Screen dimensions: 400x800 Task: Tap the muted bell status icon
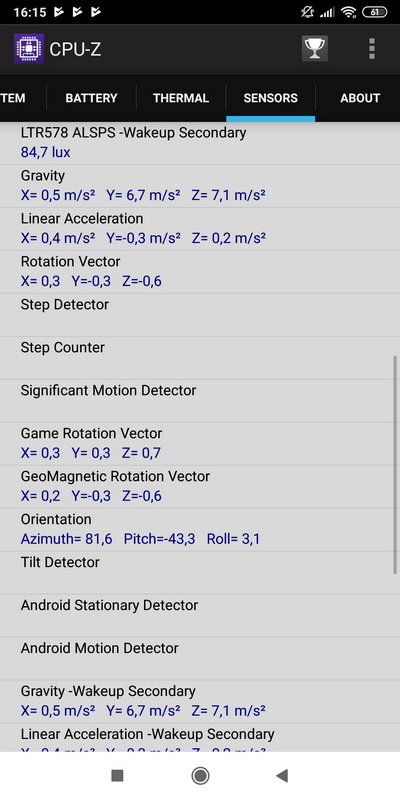point(307,12)
